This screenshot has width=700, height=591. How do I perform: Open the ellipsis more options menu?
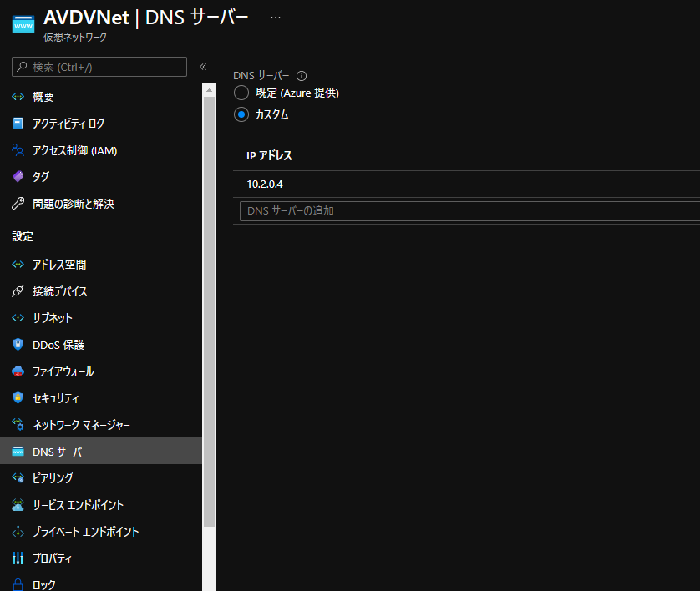(276, 18)
